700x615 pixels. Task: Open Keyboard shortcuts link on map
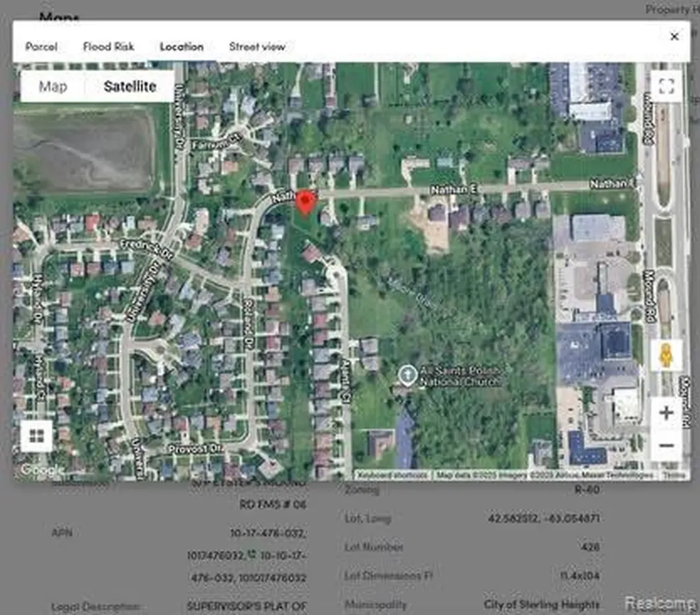pyautogui.click(x=393, y=475)
